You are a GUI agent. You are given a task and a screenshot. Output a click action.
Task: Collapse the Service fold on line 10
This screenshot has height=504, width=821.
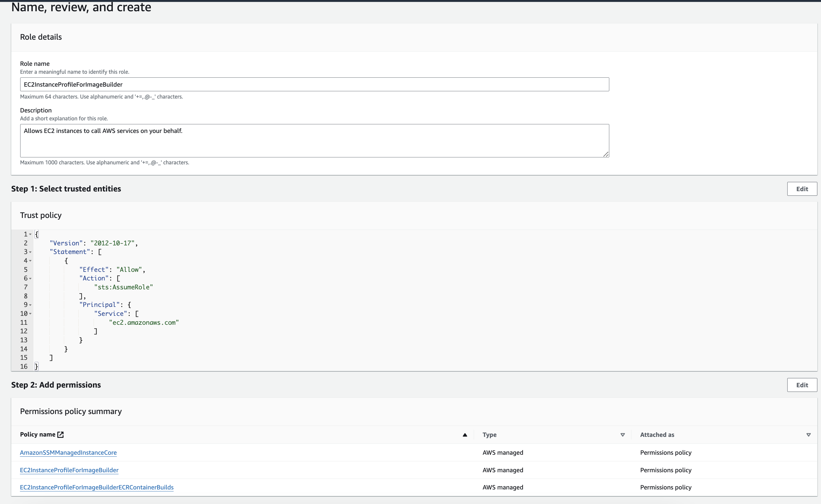pyautogui.click(x=30, y=314)
